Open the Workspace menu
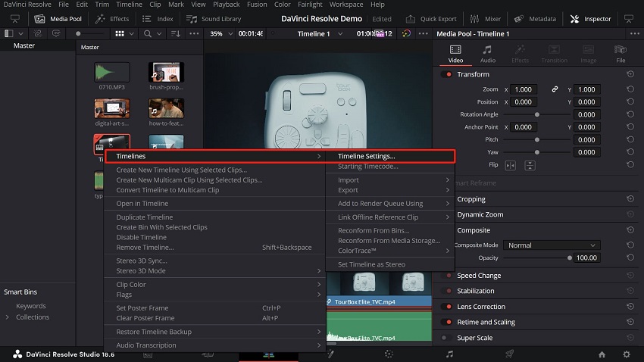The width and height of the screenshot is (644, 362). [x=345, y=5]
